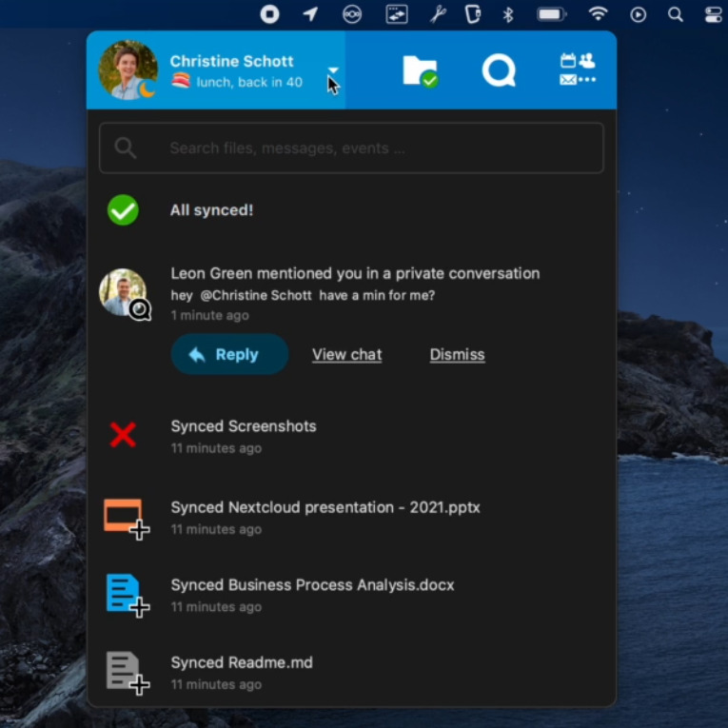Click the Reply button
Screen dimensions: 728x728
(x=230, y=354)
